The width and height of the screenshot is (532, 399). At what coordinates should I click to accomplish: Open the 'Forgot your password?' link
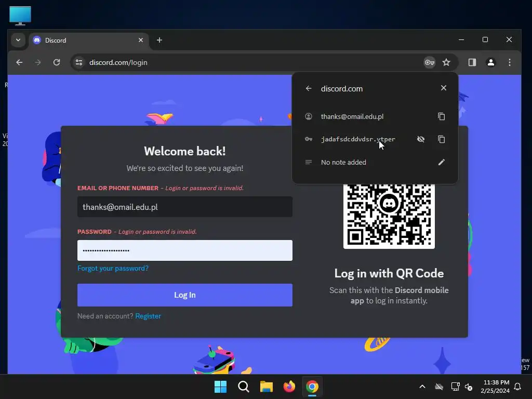point(113,269)
